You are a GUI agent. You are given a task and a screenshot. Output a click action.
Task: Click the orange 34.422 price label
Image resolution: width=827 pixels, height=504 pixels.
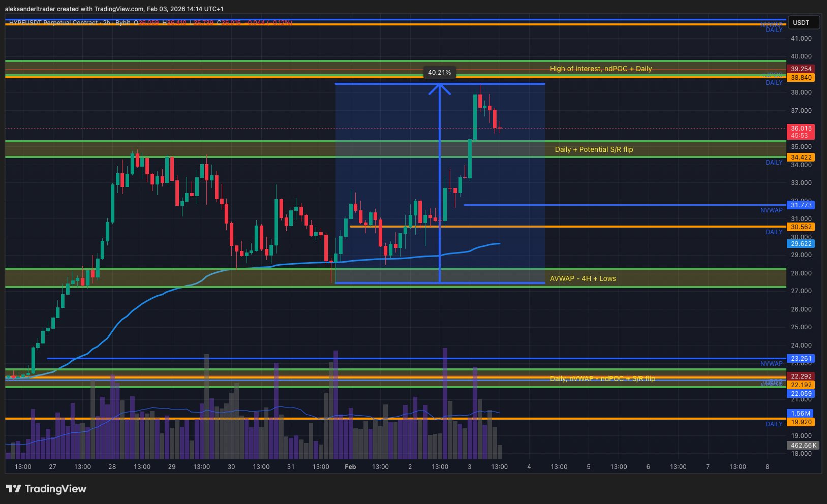(x=801, y=157)
